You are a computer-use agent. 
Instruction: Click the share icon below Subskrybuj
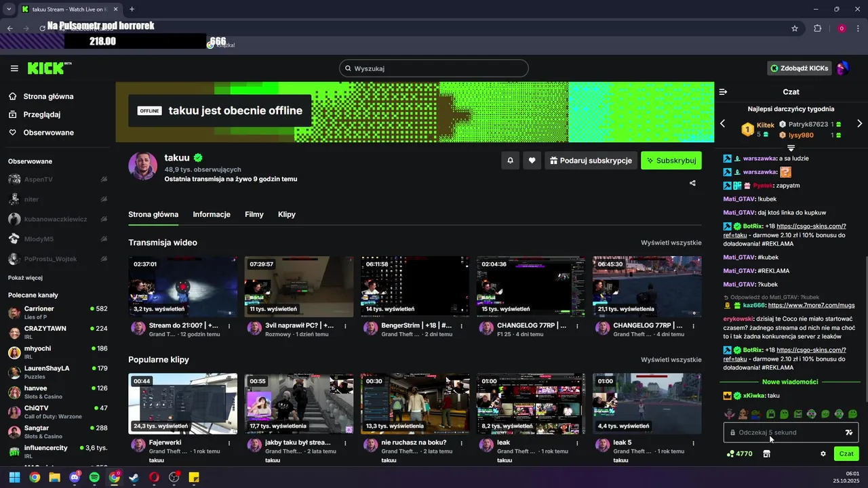692,183
